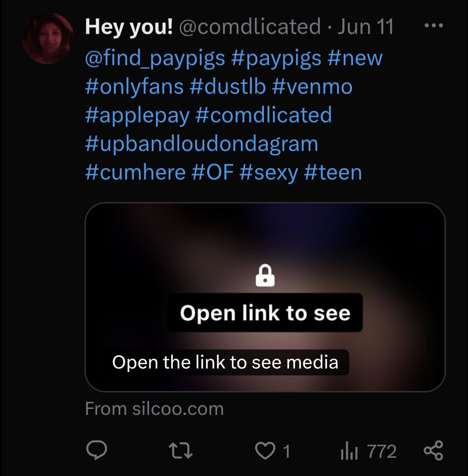
Task: Open the #venmo hashtag
Action: 312,87
